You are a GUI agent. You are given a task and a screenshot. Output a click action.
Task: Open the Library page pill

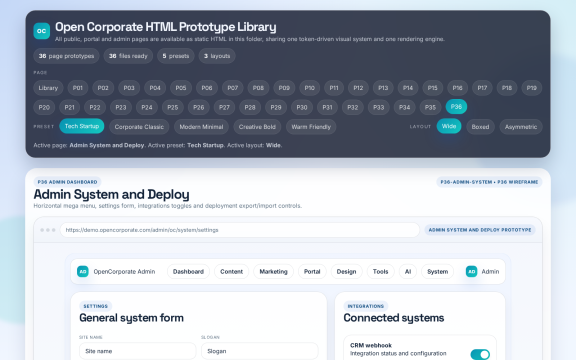(48, 88)
